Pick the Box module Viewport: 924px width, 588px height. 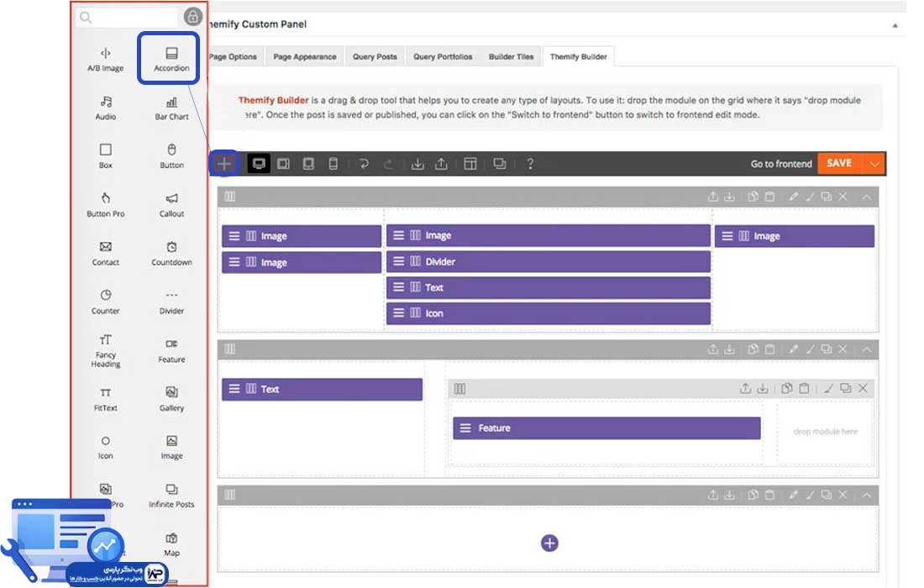(106, 156)
